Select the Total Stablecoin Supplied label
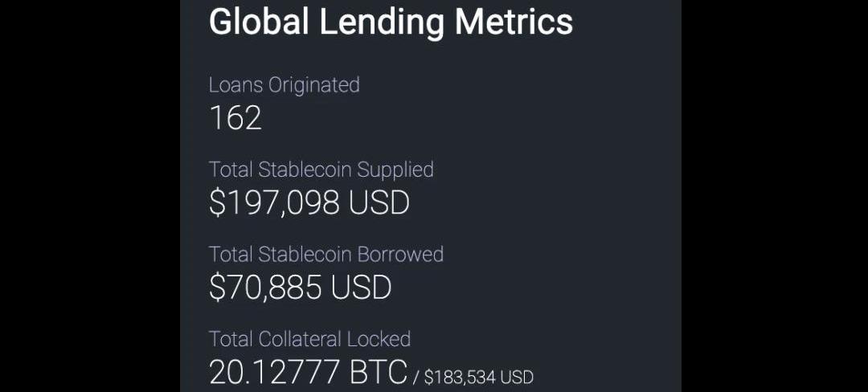Image resolution: width=868 pixels, height=392 pixels. click(x=321, y=169)
